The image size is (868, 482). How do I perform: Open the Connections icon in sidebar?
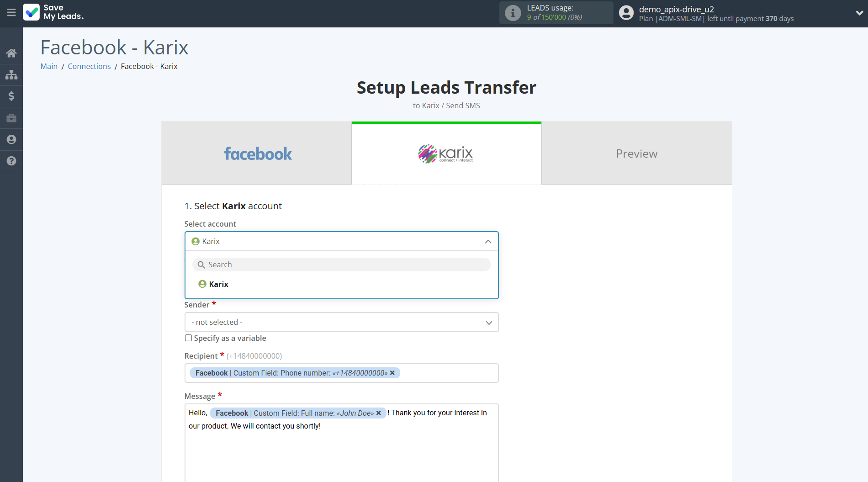(x=11, y=74)
